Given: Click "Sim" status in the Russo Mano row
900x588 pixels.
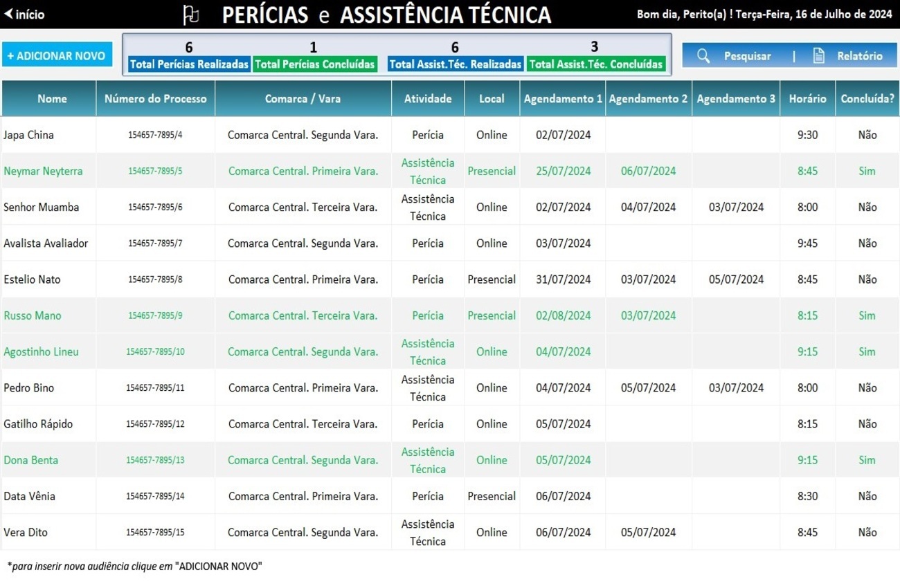Looking at the screenshot, I should (x=867, y=315).
